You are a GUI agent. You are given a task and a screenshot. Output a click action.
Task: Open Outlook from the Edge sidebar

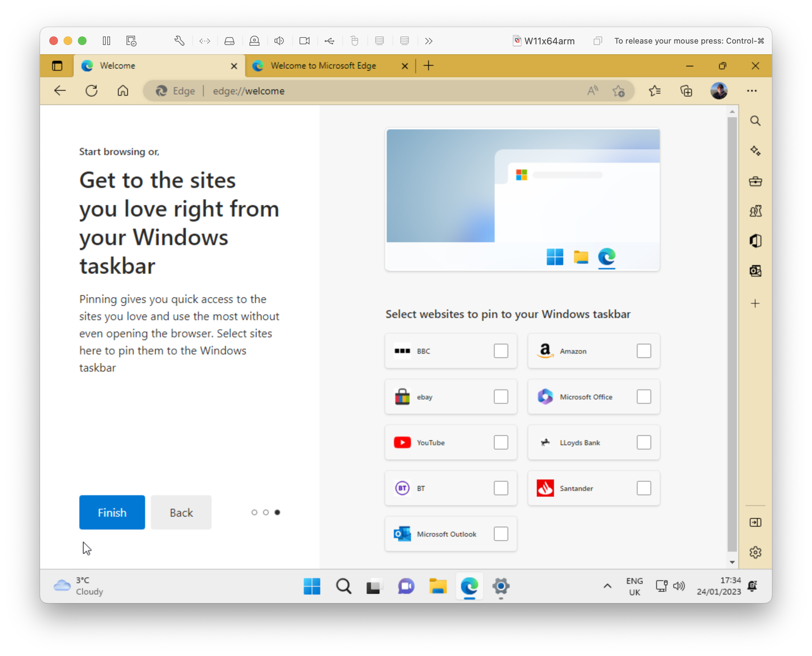755,271
